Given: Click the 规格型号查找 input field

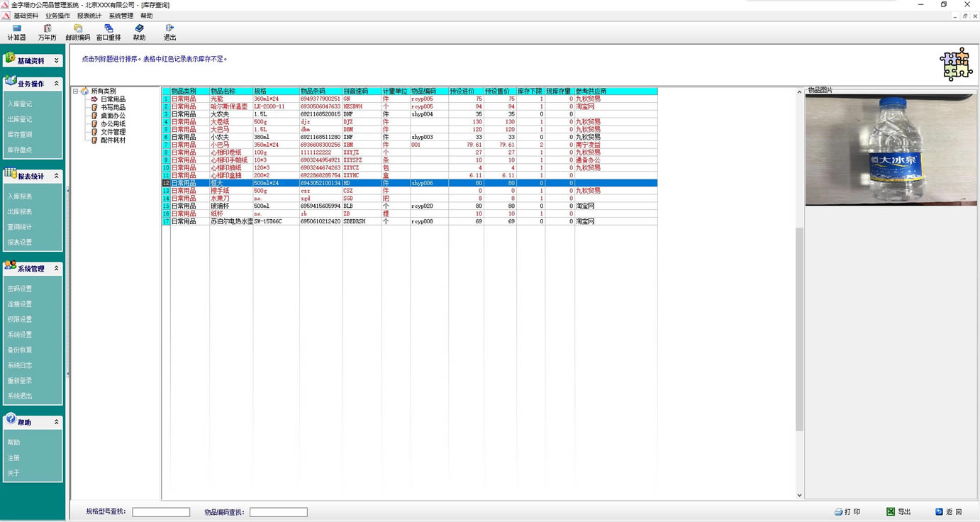Looking at the screenshot, I should click(161, 512).
